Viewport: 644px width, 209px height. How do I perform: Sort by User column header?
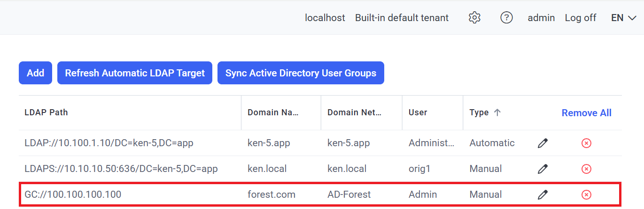coord(418,112)
